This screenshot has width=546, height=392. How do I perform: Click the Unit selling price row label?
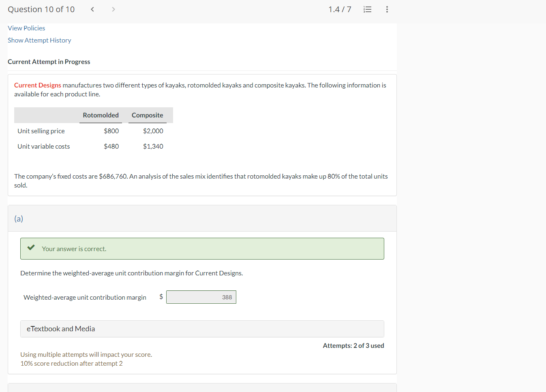coord(41,131)
